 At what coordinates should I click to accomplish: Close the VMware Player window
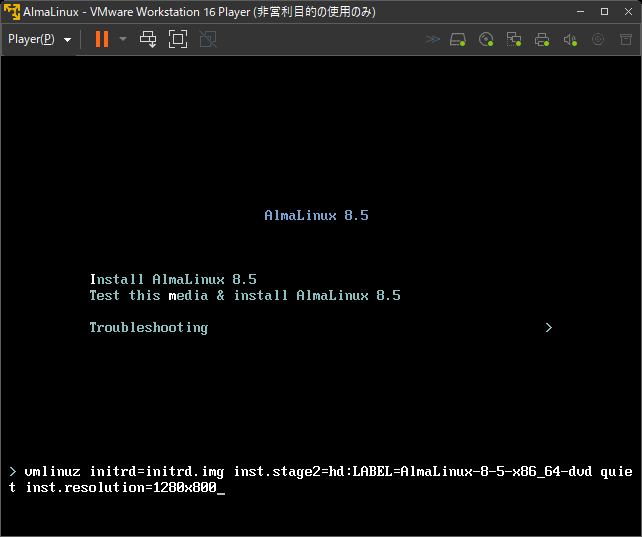point(628,11)
